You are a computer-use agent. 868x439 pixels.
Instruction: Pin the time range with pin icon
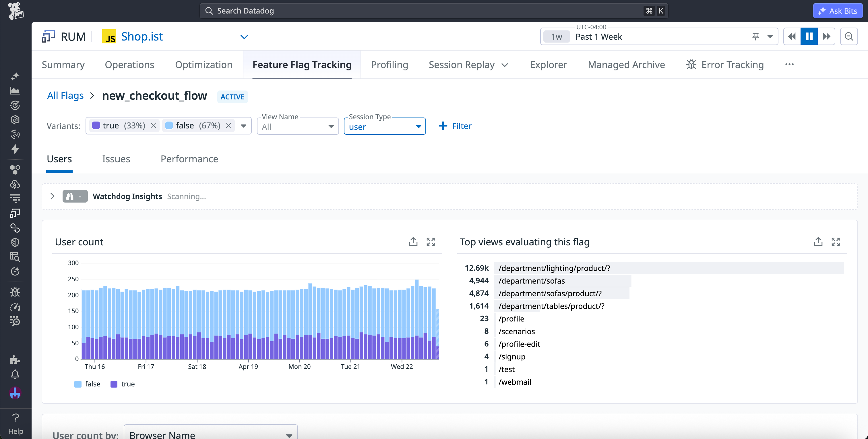(x=755, y=36)
